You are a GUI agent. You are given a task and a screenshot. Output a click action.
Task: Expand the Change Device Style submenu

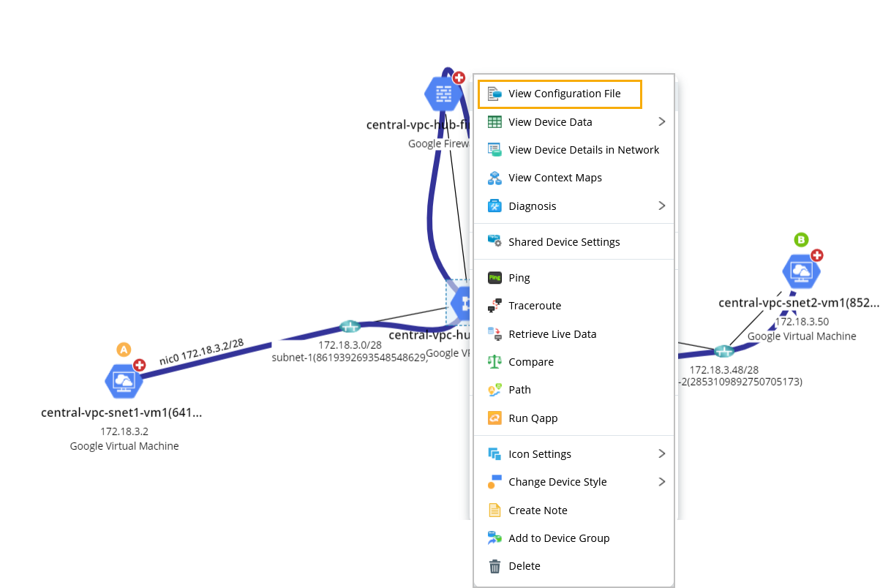tap(662, 482)
